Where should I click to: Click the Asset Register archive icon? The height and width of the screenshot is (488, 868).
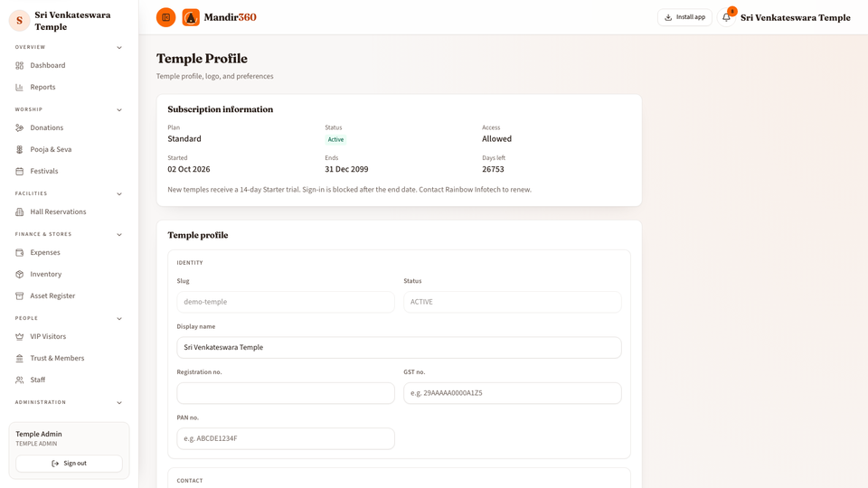pos(19,296)
